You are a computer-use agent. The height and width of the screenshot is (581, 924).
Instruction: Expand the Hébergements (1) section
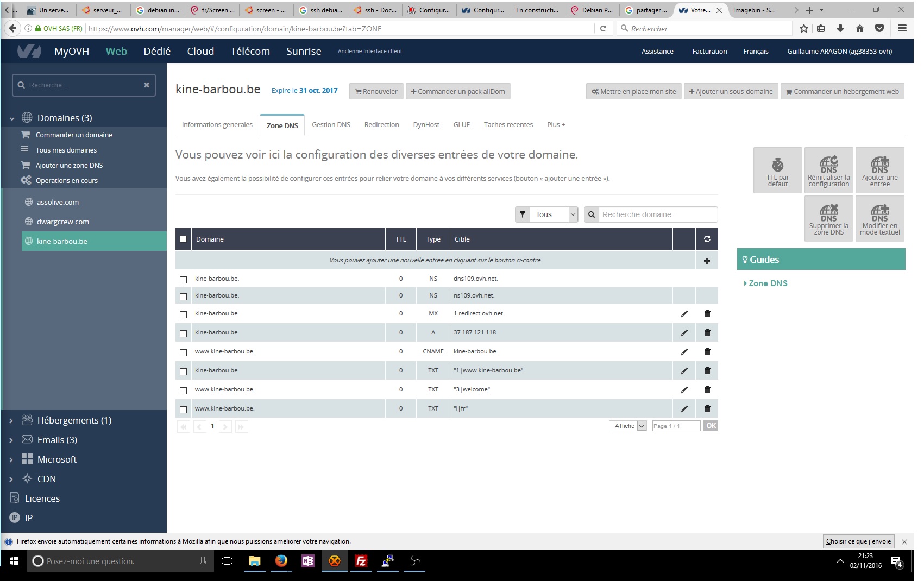pos(11,421)
